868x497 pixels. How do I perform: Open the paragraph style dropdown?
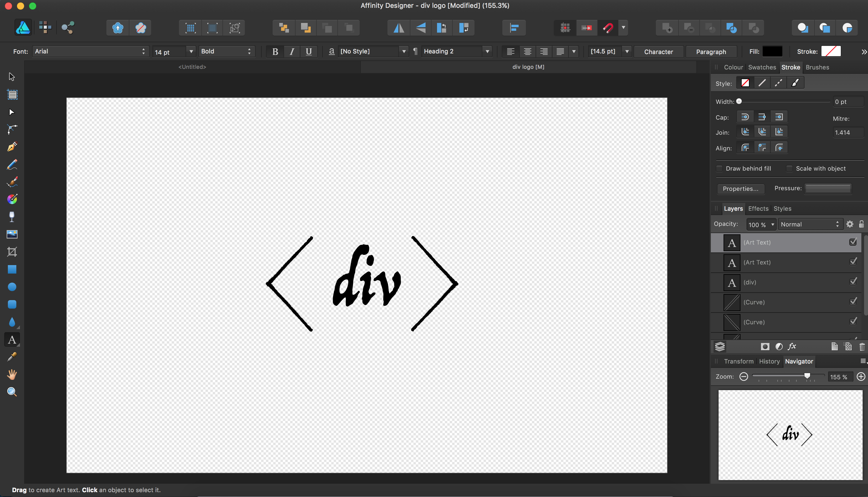[454, 51]
